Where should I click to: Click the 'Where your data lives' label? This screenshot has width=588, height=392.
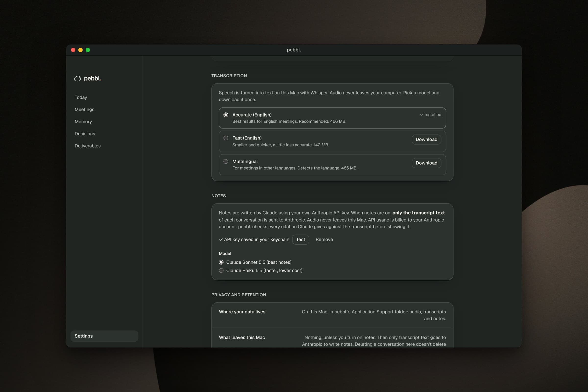[242, 312]
